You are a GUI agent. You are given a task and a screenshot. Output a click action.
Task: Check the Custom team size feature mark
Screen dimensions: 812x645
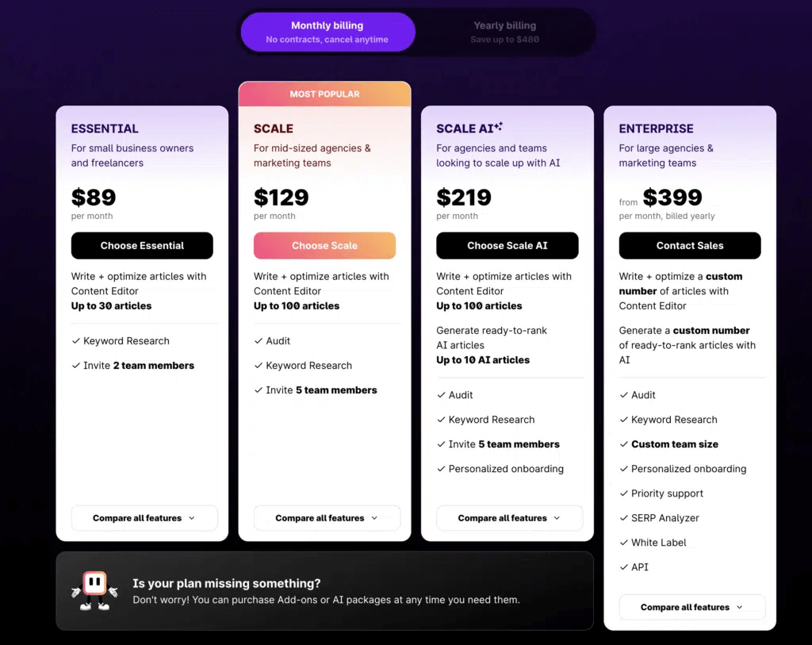coord(626,443)
